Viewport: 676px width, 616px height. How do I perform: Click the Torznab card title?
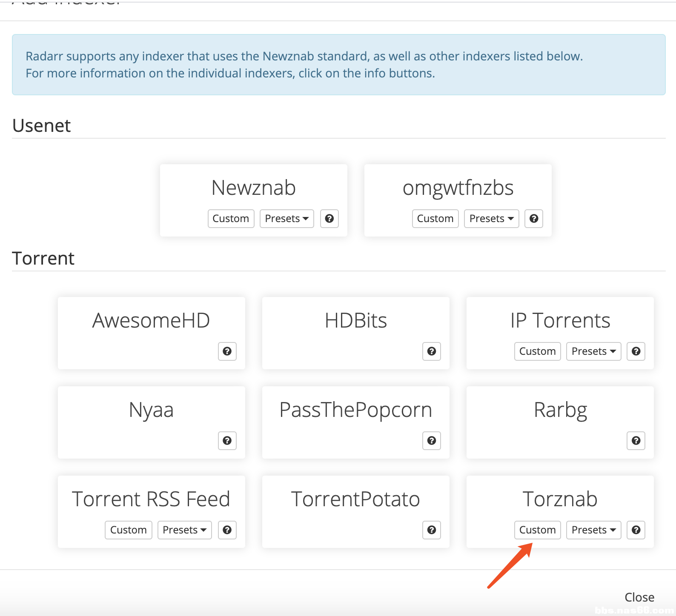[x=560, y=499]
